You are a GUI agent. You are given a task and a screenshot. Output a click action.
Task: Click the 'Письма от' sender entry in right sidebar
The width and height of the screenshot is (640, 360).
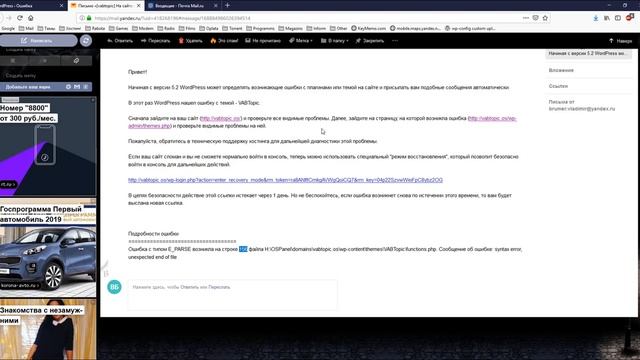point(581,105)
